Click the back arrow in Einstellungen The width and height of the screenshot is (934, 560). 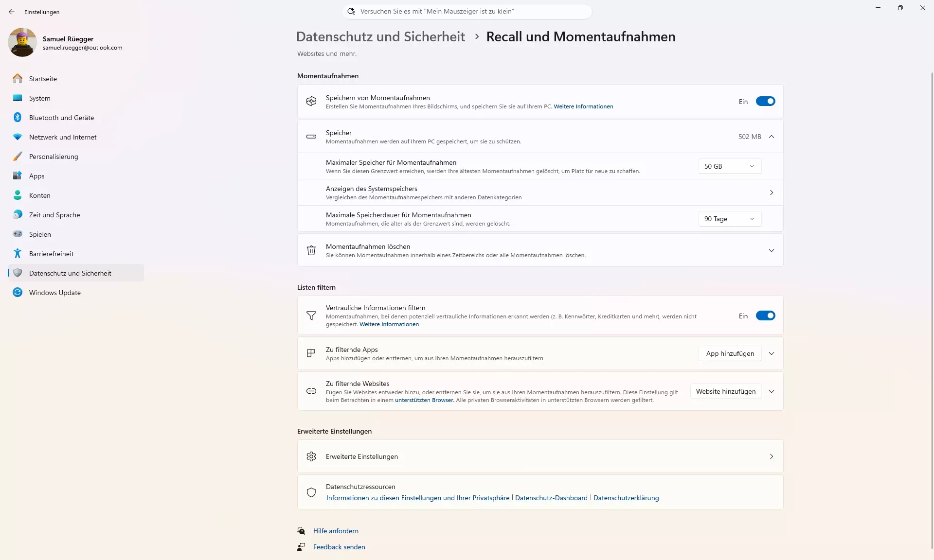(12, 12)
